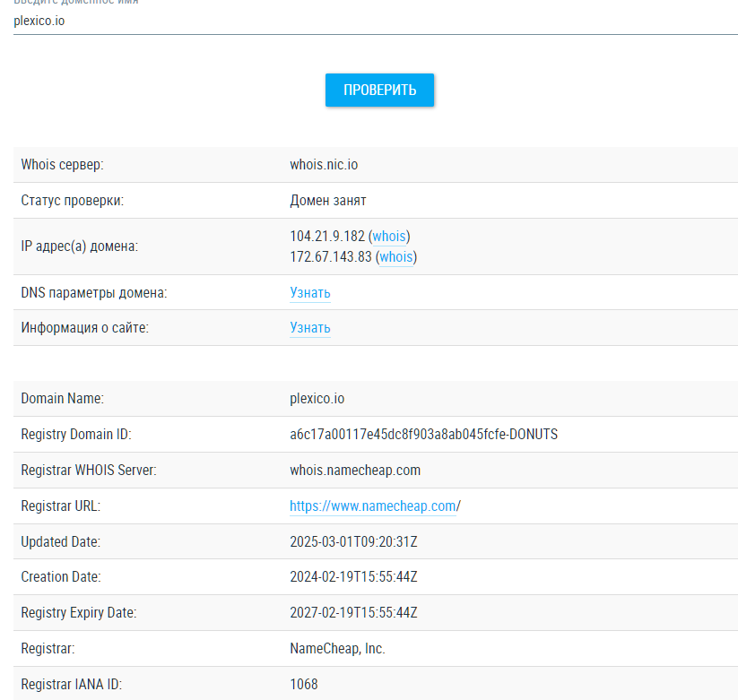Click the whois.nic.io server value

tap(324, 165)
